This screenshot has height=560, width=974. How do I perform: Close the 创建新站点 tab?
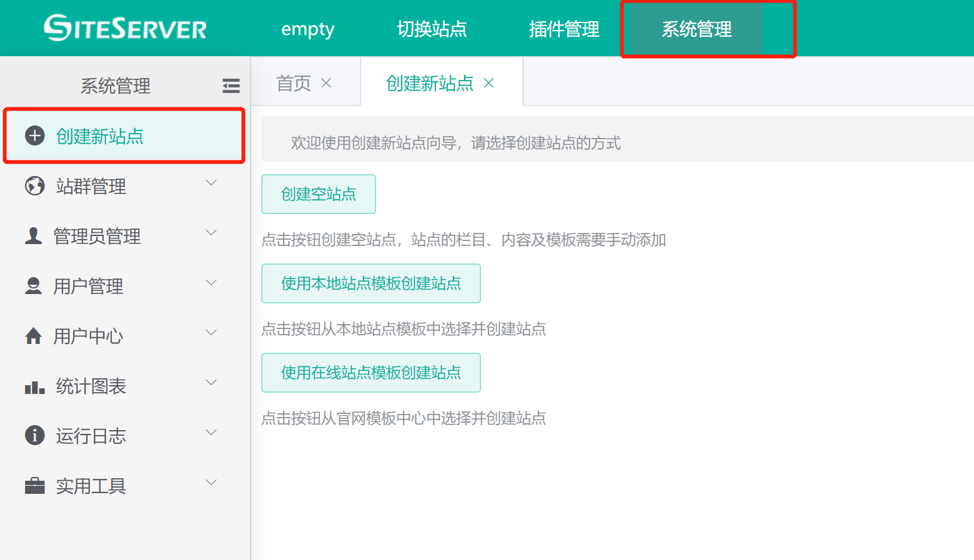(489, 83)
